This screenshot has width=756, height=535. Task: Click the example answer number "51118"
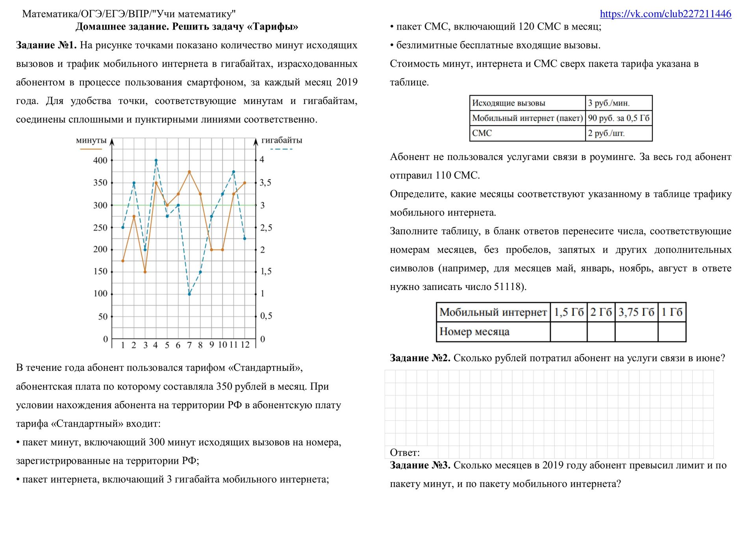(507, 286)
